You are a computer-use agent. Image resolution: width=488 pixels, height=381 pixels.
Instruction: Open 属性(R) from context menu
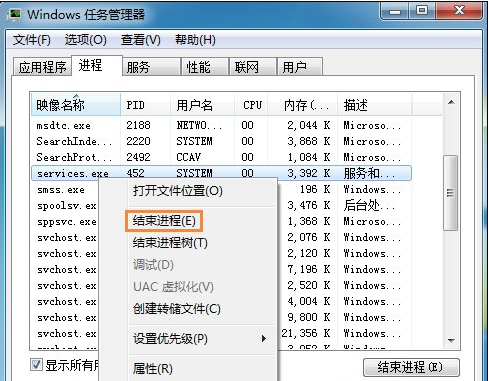153,369
